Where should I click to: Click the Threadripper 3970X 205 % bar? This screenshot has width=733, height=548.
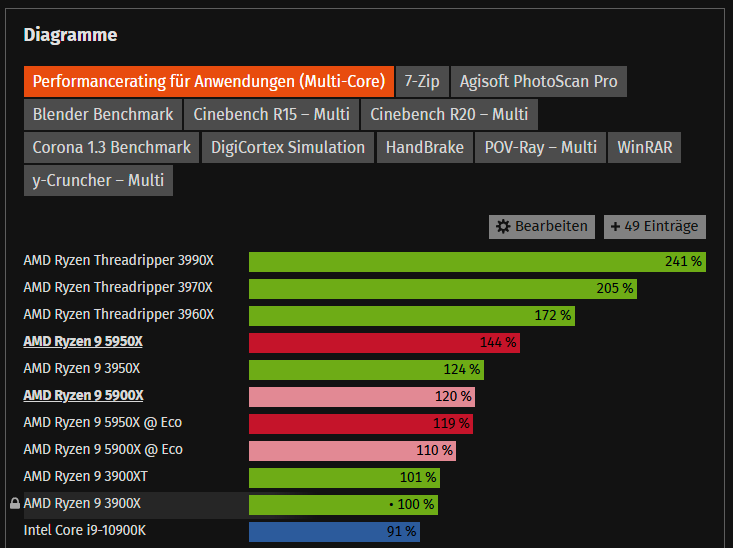coord(443,289)
